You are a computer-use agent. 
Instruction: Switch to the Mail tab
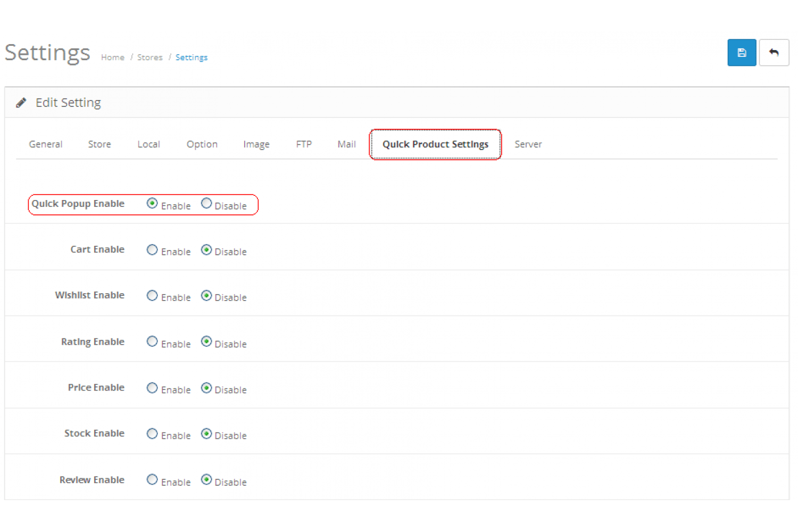pyautogui.click(x=346, y=144)
